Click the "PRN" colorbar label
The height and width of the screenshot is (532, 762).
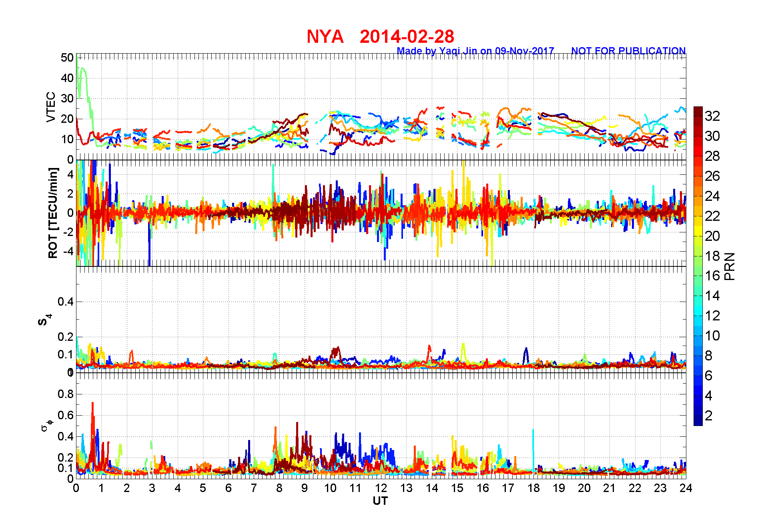(x=730, y=266)
